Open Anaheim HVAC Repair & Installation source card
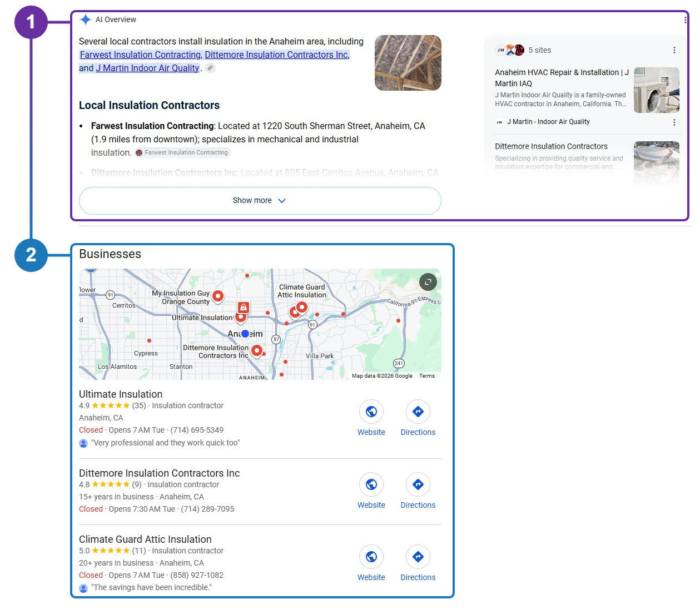 click(587, 90)
